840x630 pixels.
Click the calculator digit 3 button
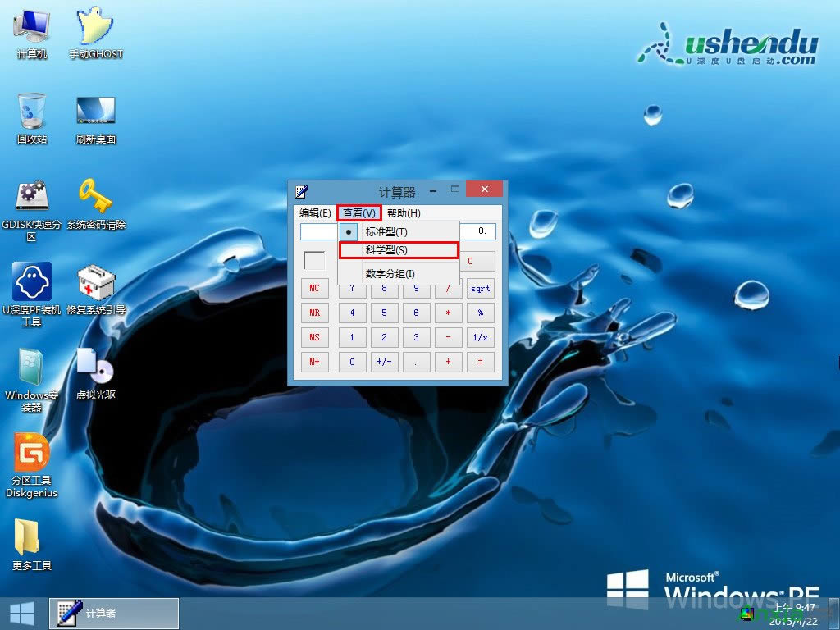416,337
